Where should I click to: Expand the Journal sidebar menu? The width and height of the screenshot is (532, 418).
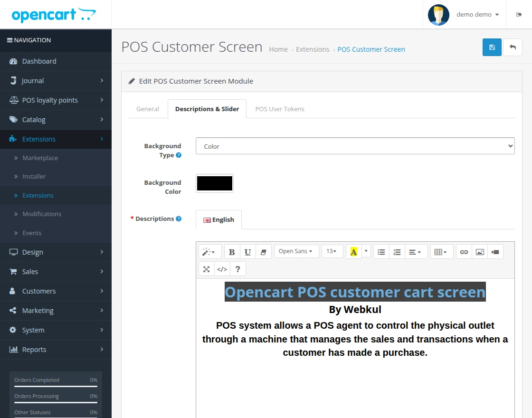[x=56, y=81]
